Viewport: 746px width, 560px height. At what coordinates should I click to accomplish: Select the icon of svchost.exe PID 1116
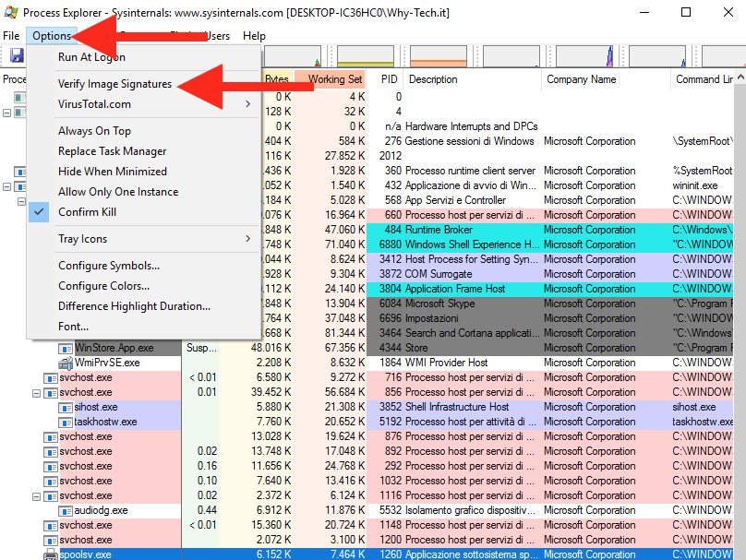pyautogui.click(x=51, y=495)
